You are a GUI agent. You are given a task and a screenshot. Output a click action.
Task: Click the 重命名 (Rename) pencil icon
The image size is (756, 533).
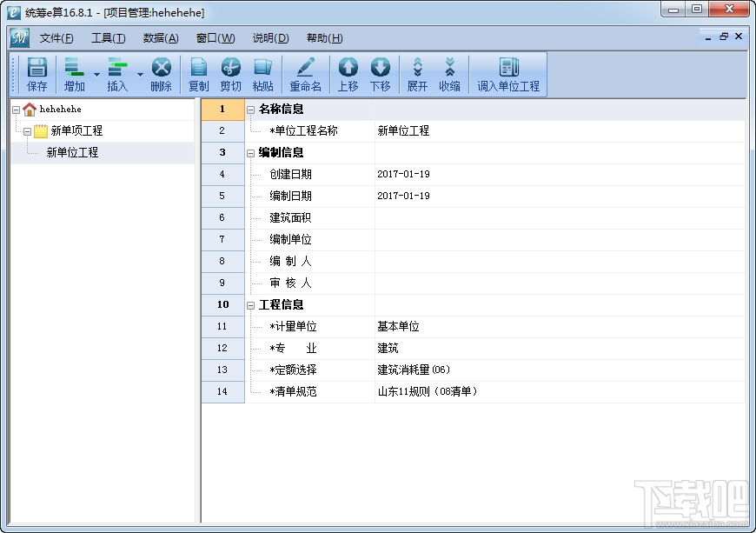305,68
